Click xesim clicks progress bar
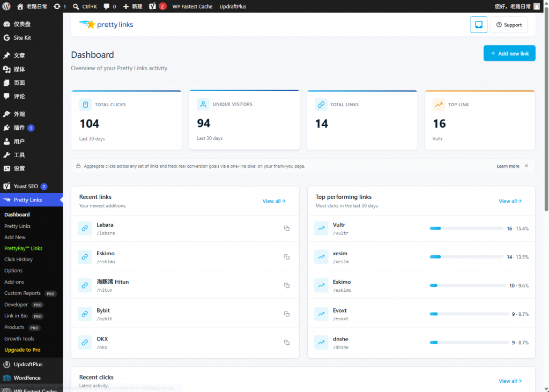 point(466,257)
